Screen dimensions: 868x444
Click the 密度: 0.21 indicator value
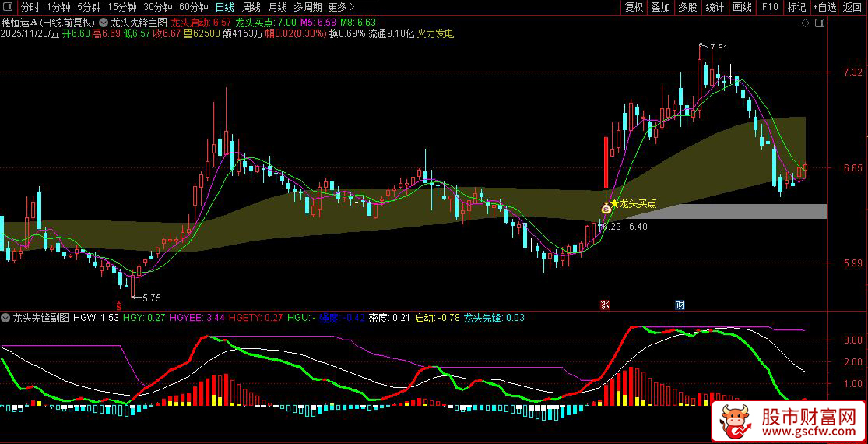point(389,318)
